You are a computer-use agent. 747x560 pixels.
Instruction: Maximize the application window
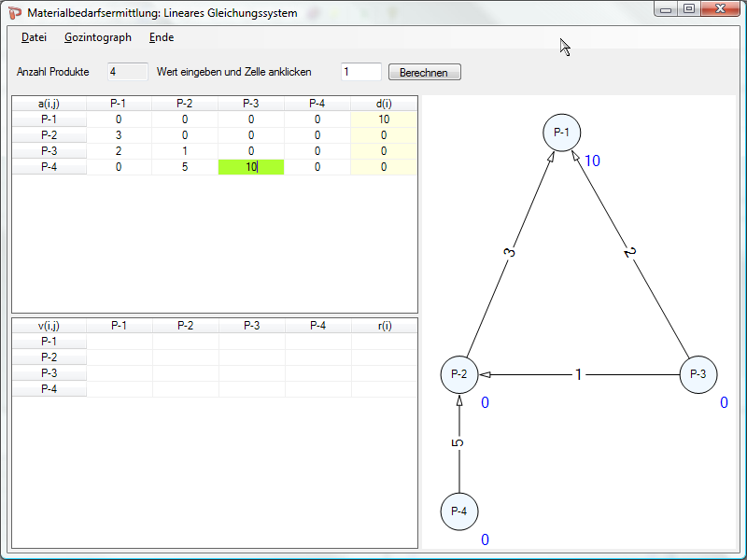pyautogui.click(x=689, y=8)
